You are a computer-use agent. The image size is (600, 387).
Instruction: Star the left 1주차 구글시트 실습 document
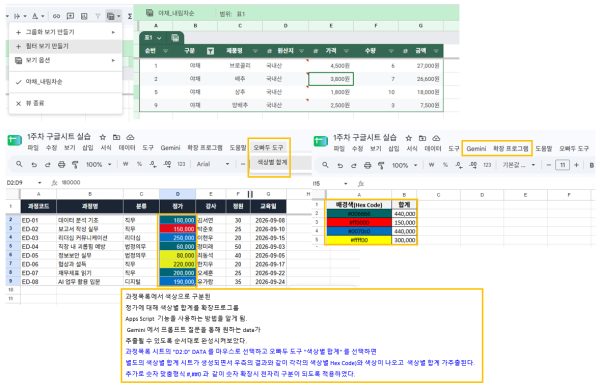103,137
